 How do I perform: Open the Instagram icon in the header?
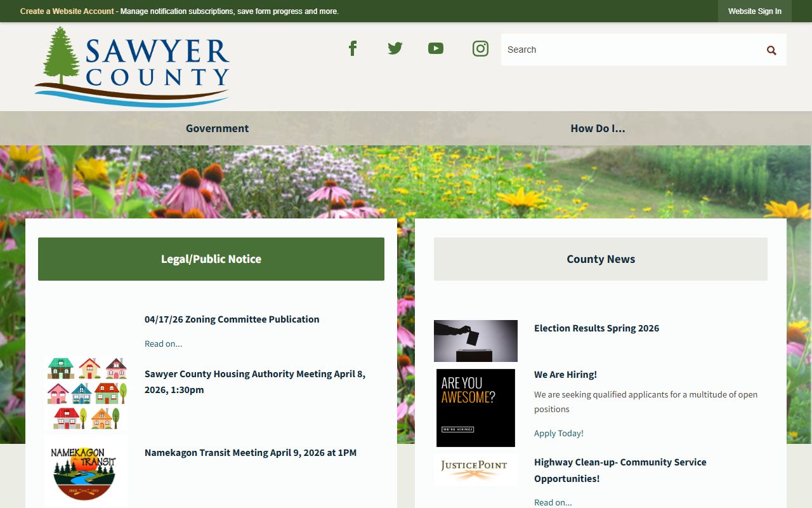481,48
